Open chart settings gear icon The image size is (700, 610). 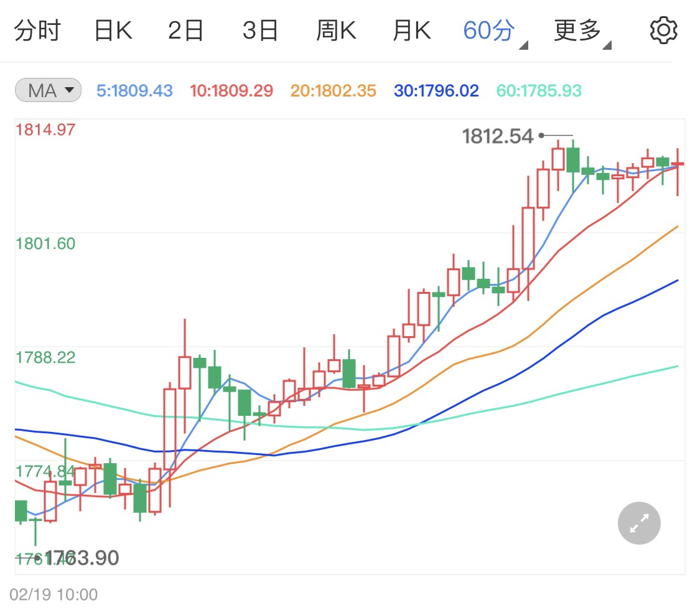(663, 30)
